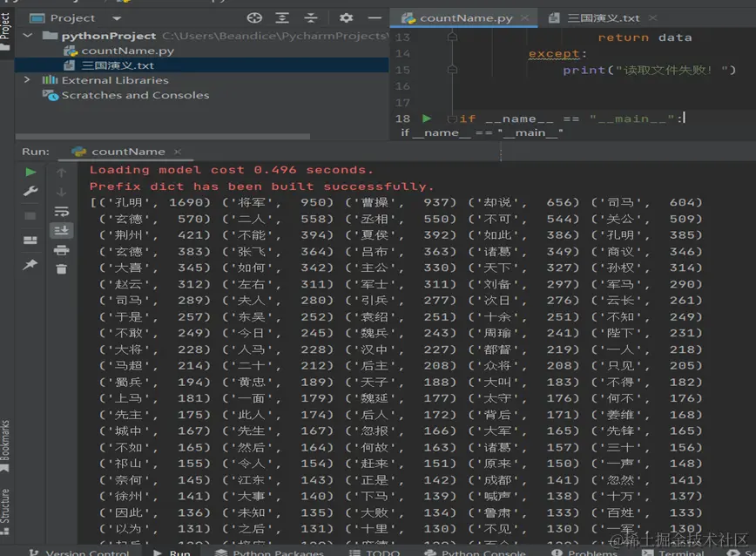The width and height of the screenshot is (756, 556).
Task: Open the Bookmarks side tool window
Action: point(5,446)
